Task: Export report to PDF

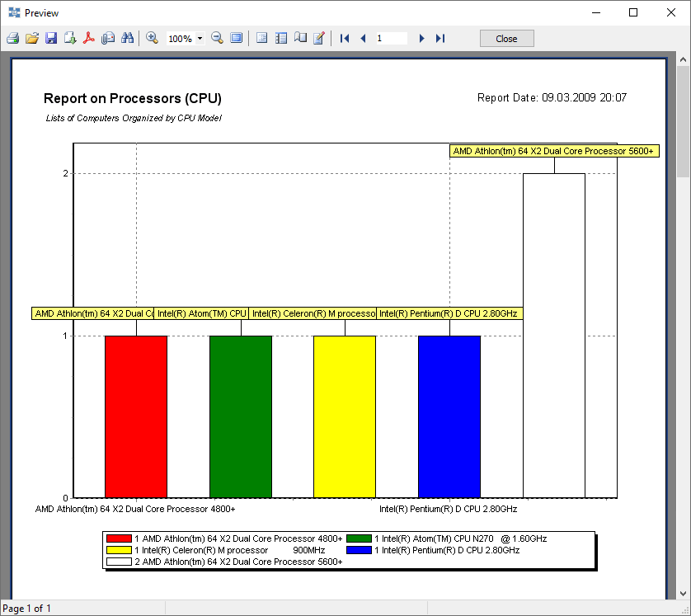Action: [88, 38]
